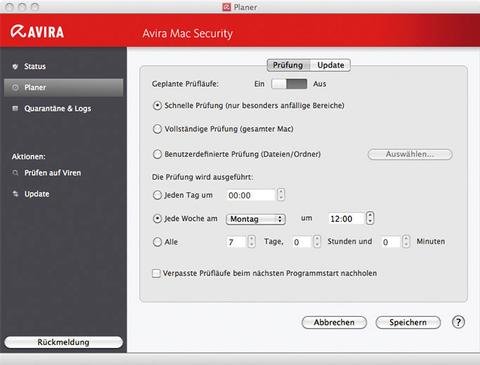Enable Verpasste Prüfläufe nachholen checkbox

tap(156, 273)
